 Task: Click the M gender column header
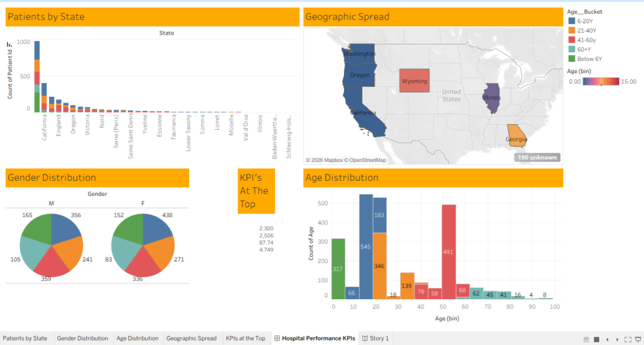point(52,203)
